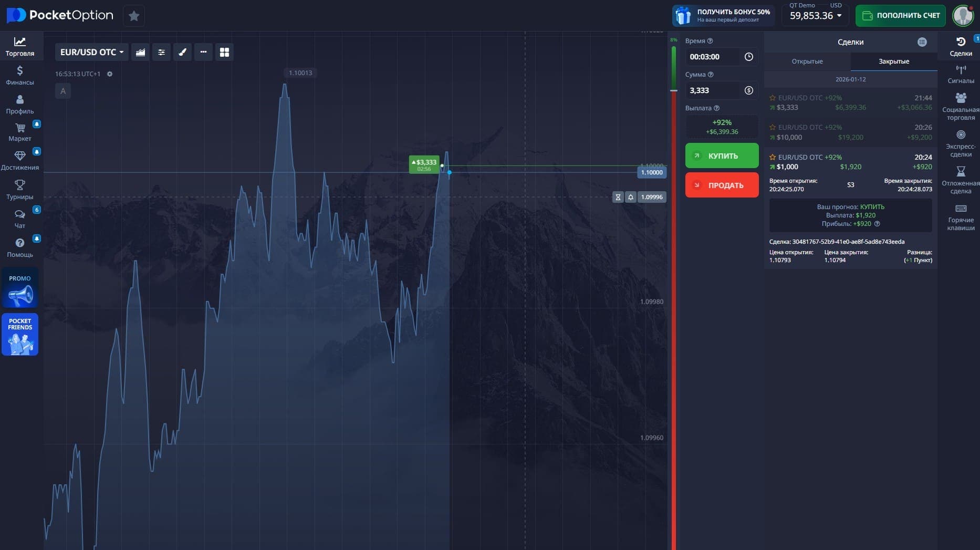Open the Signals panel
This screenshot has width=980, height=550.
tap(961, 74)
